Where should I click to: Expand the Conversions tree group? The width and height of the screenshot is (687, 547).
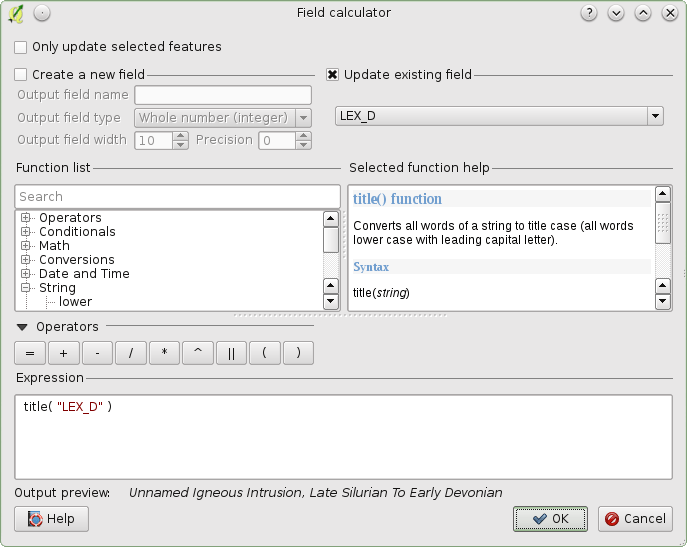(x=26, y=259)
